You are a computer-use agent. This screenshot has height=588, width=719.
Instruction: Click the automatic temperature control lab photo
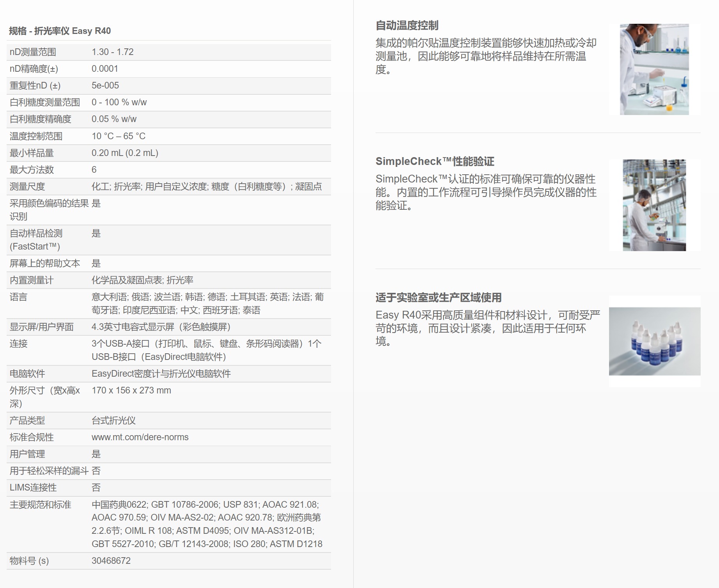654,69
